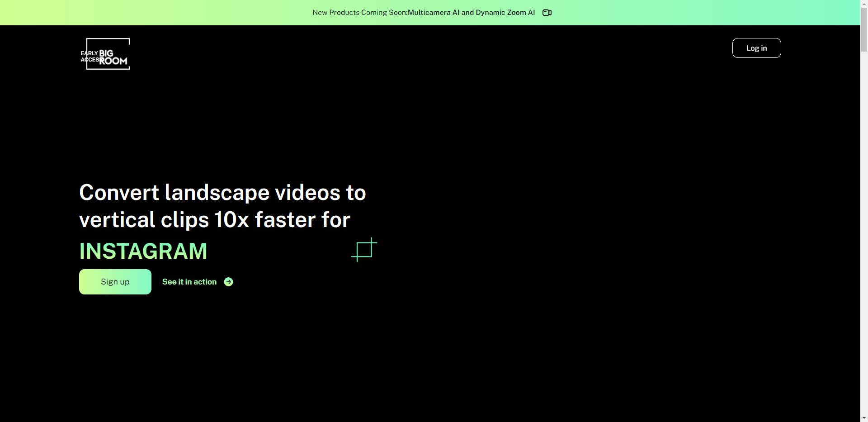Click the vertical scrollbar thumb
The height and width of the screenshot is (422, 868).
(x=864, y=29)
